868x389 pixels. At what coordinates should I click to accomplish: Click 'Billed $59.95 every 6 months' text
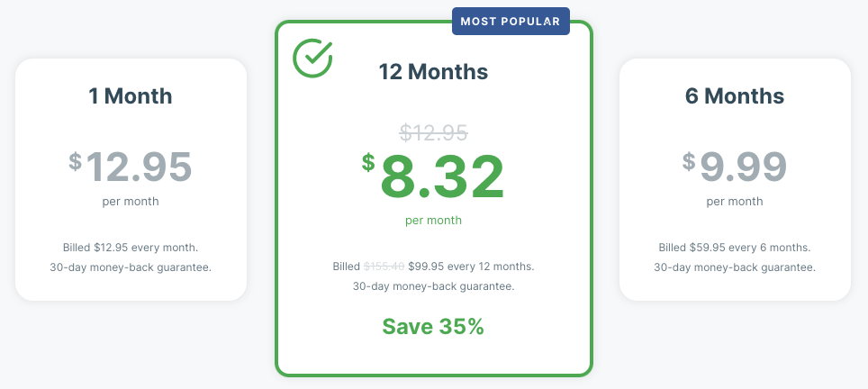(735, 248)
